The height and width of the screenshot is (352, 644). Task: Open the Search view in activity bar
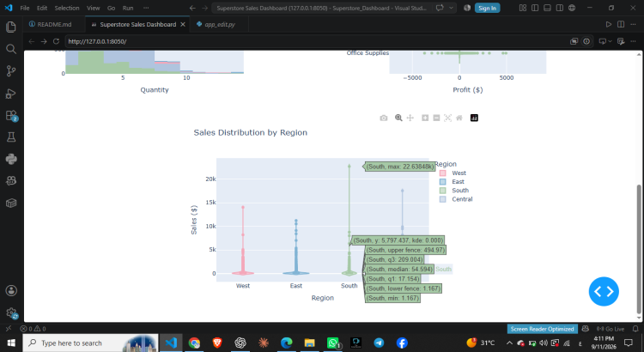pos(11,49)
